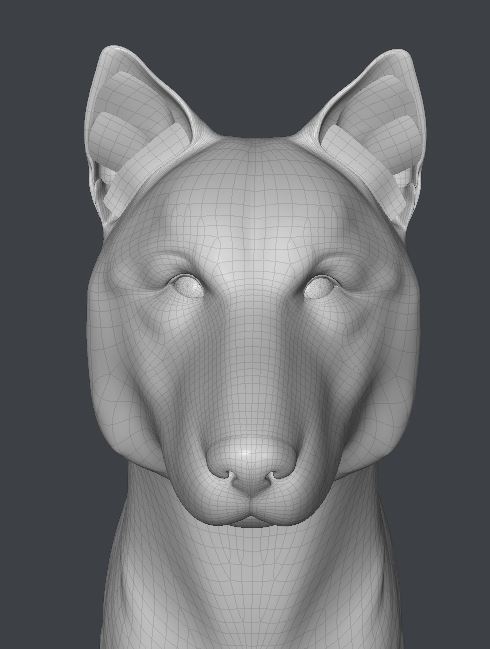This screenshot has width=490, height=649.
Task: Click the chin just under the mouth
Action: coord(250,523)
